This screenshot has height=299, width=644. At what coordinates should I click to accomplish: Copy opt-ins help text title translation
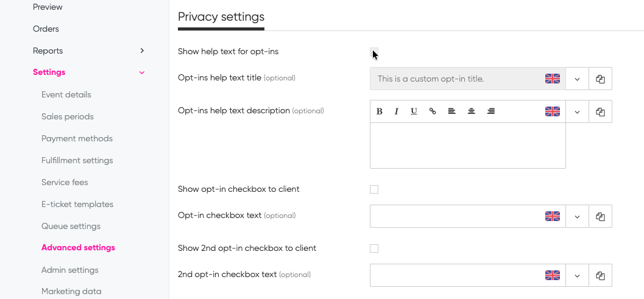click(x=600, y=79)
